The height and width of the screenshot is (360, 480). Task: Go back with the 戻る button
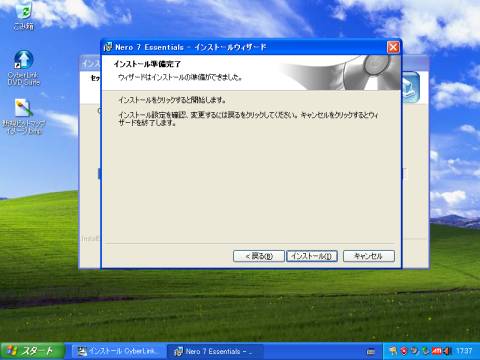259,256
